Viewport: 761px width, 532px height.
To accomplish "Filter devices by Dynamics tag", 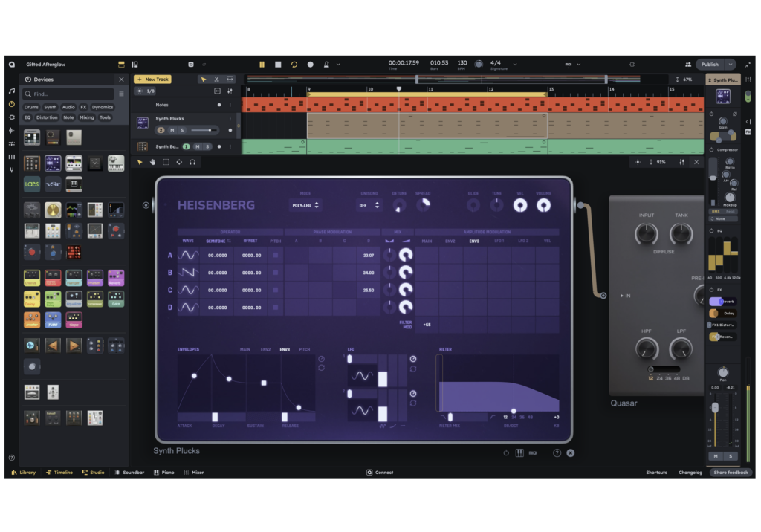I will 103,107.
